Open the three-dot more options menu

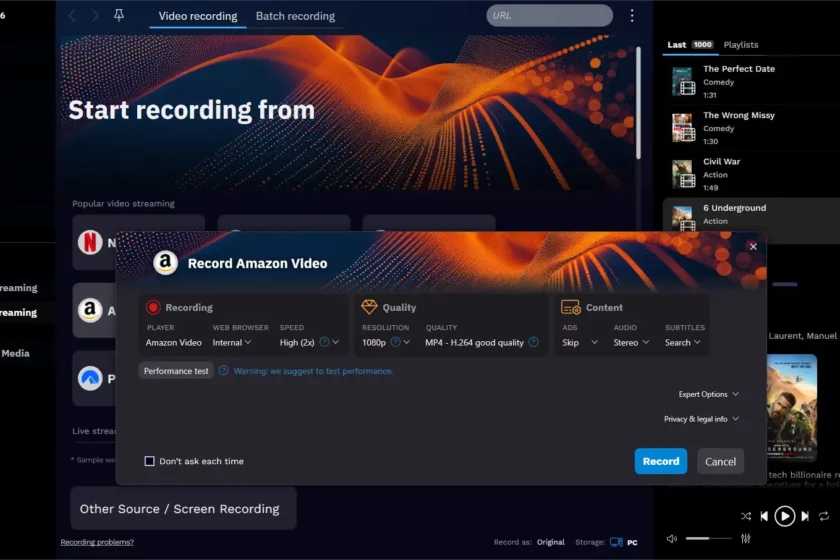tap(632, 16)
